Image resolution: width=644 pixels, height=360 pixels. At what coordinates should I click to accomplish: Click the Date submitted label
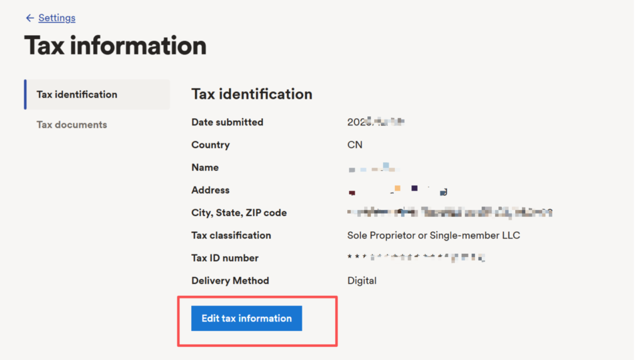pyautogui.click(x=227, y=123)
